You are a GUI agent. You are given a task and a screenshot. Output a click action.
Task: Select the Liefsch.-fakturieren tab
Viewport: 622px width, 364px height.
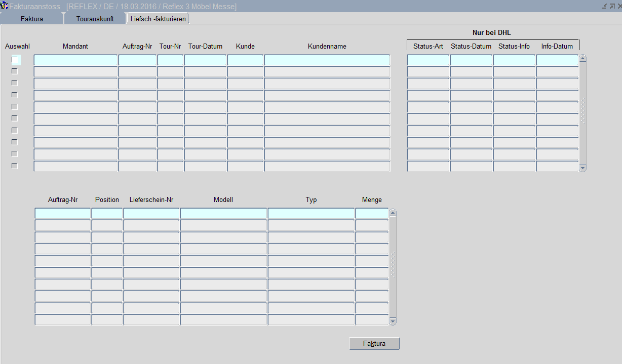pyautogui.click(x=158, y=19)
